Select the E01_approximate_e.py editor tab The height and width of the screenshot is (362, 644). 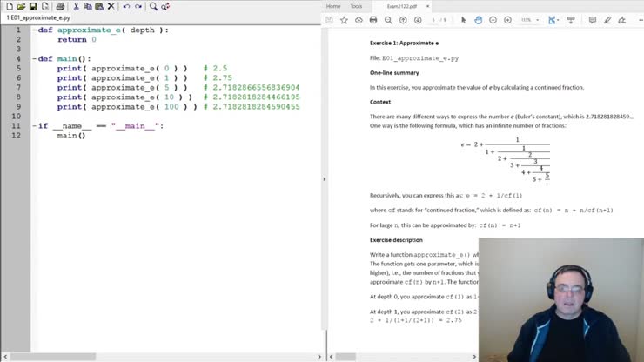[x=39, y=17]
